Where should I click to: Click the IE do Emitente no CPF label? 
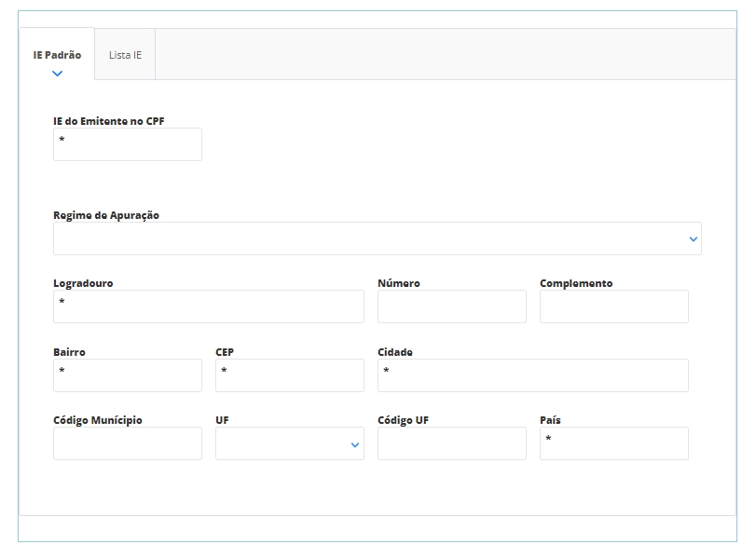pyautogui.click(x=109, y=121)
